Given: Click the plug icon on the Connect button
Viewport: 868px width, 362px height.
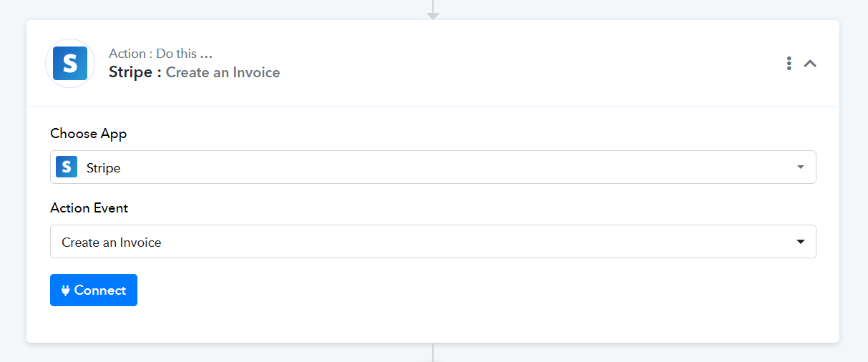Looking at the screenshot, I should click(x=66, y=290).
